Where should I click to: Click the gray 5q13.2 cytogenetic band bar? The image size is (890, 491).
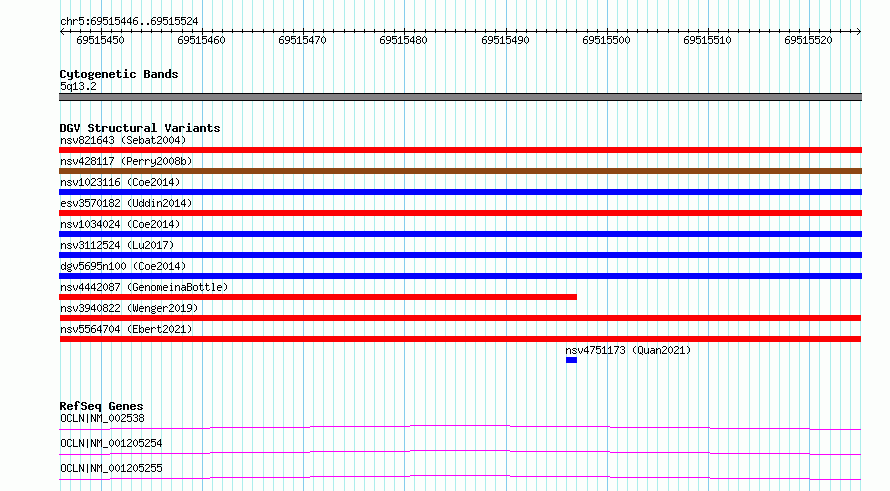click(460, 97)
